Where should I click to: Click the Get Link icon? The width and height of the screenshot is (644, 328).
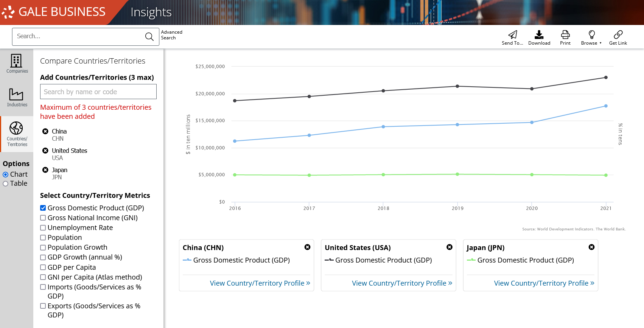618,38
